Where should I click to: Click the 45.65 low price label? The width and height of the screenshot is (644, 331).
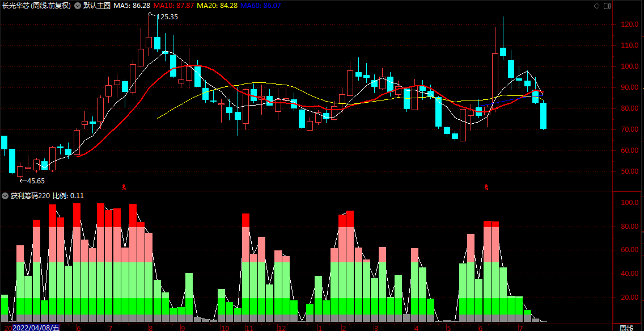click(36, 181)
